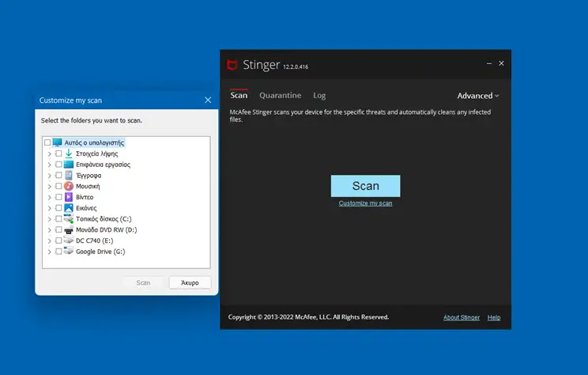Click the Stinger version number 12.2.0.416
Viewport: 588px width, 375px height.
coord(296,66)
